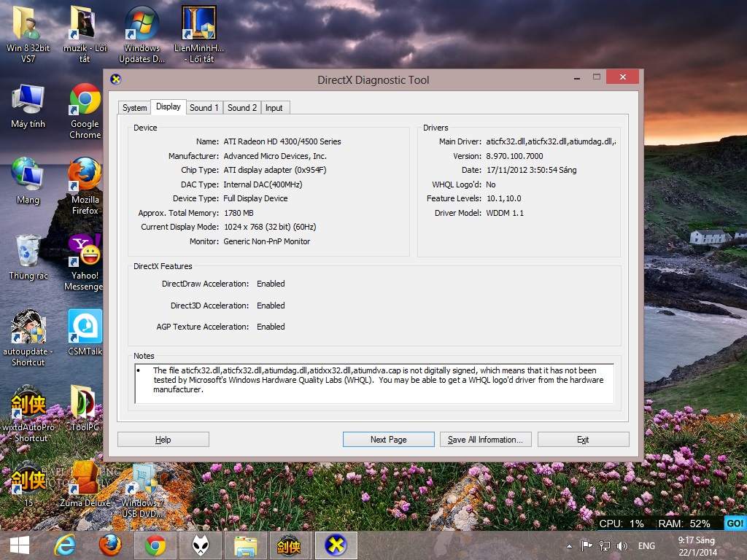
Task: Switch to the Input tab
Action: [x=274, y=108]
